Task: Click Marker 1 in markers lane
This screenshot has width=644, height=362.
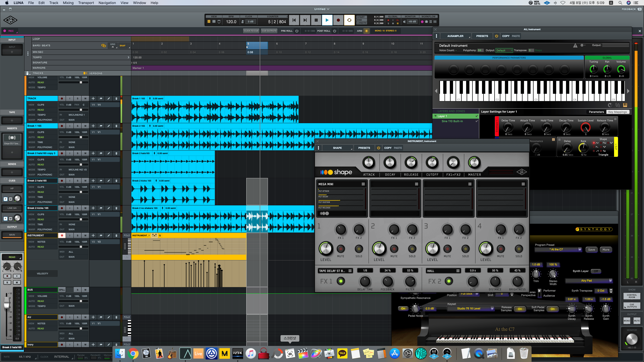Action: click(x=138, y=68)
